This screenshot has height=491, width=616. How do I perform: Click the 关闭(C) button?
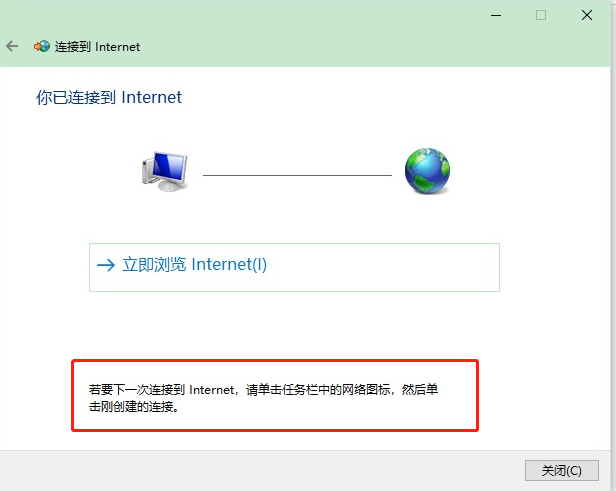[562, 470]
